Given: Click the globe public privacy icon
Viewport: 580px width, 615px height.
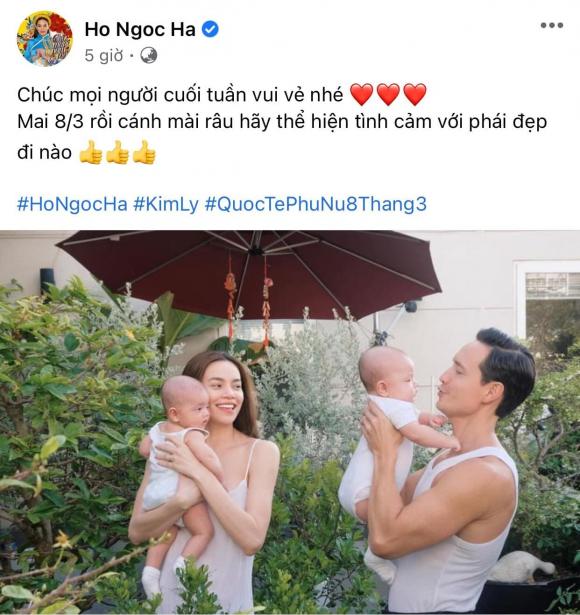Looking at the screenshot, I should point(149,56).
